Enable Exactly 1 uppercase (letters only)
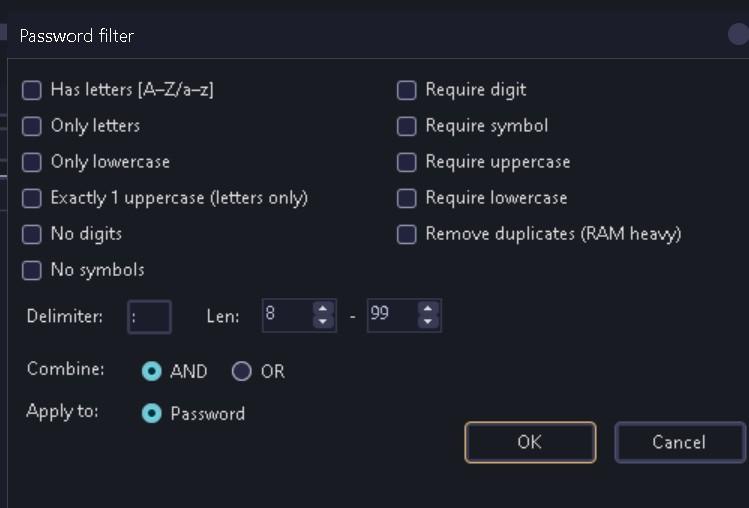Viewport: 749px width, 508px height. tap(32, 198)
